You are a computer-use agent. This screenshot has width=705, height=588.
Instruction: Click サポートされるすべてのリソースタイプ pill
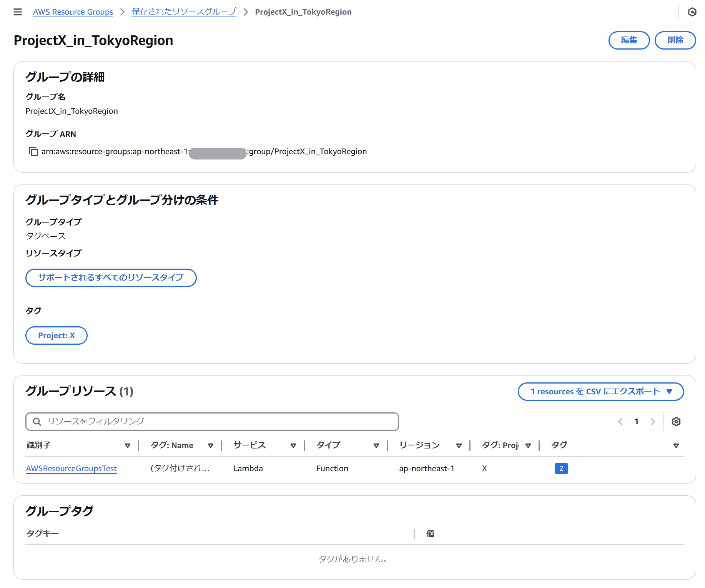111,277
